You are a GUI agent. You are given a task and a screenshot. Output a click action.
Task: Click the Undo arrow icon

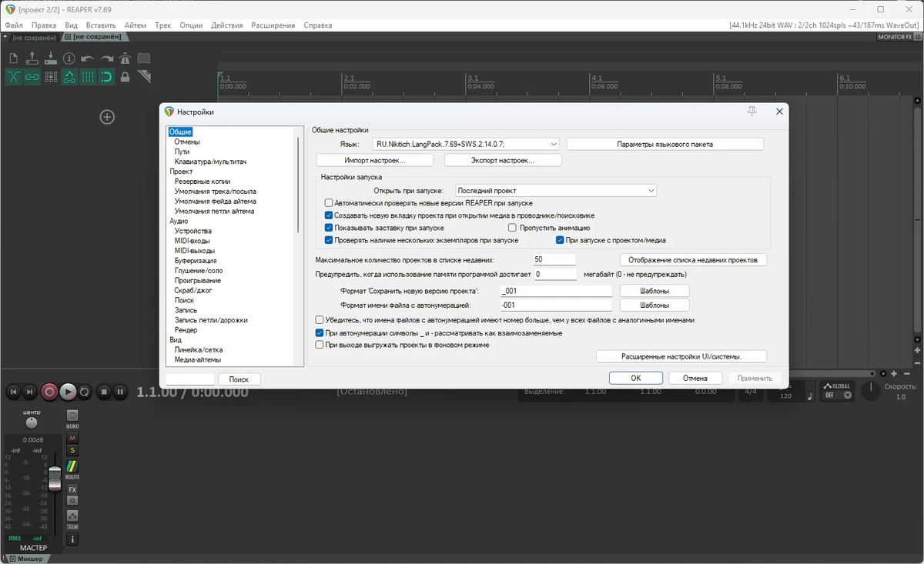(88, 58)
